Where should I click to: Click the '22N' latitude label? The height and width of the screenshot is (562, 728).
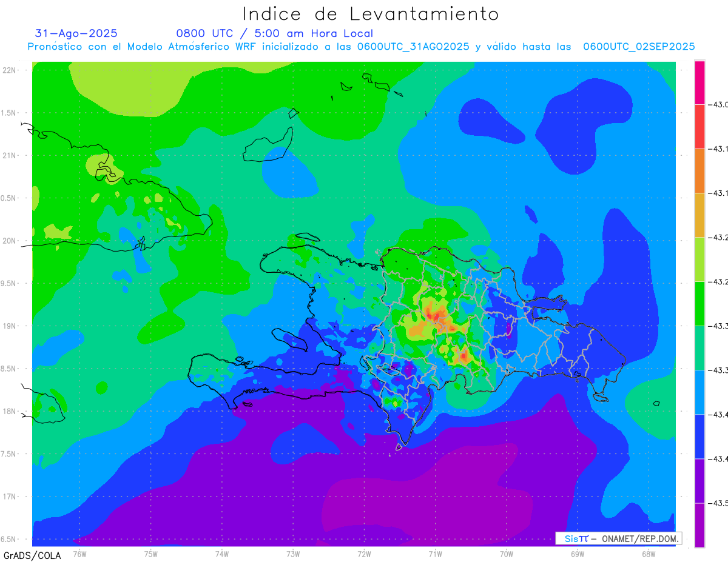[x=9, y=70]
